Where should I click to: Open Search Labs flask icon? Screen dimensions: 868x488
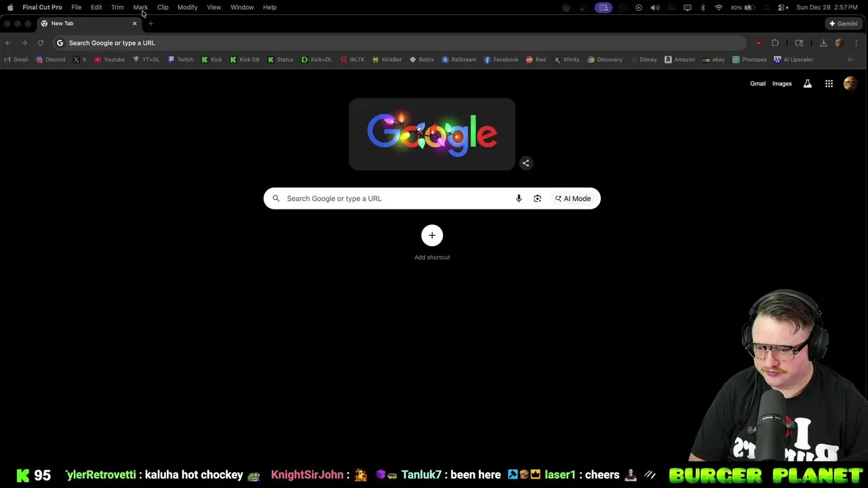point(808,84)
